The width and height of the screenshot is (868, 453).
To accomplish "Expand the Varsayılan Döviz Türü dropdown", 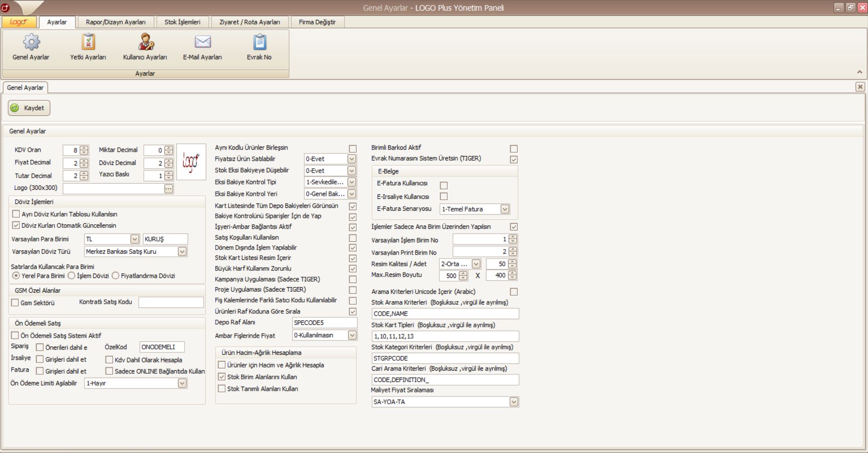I will (x=182, y=252).
